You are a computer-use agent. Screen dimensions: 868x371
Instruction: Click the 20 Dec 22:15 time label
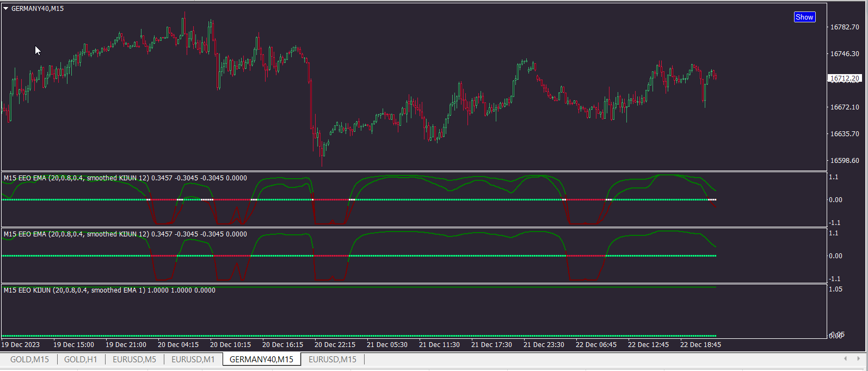[335, 344]
